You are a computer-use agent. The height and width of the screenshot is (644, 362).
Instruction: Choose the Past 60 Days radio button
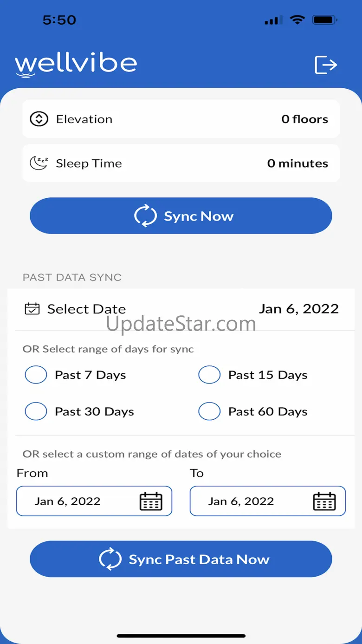pos(209,411)
